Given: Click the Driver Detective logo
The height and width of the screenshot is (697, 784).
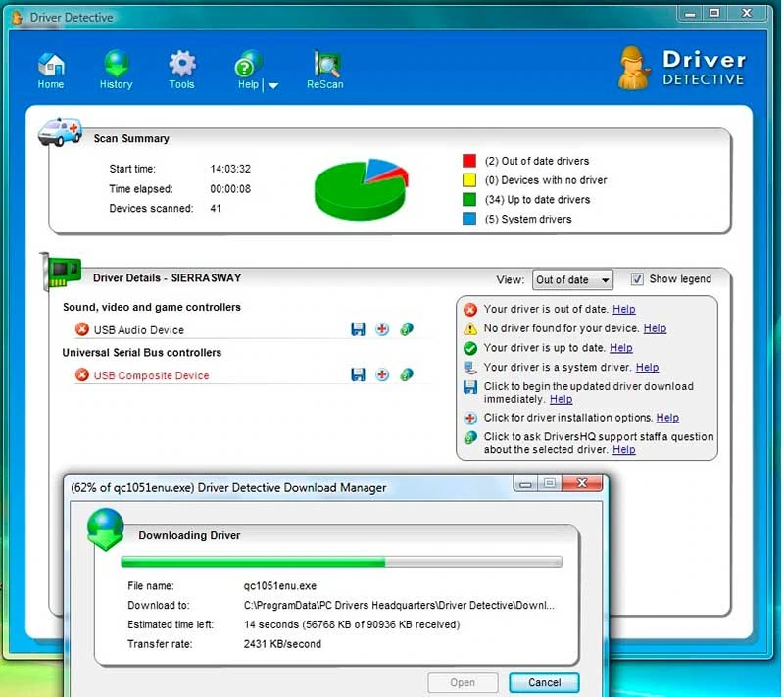Looking at the screenshot, I should (x=681, y=68).
